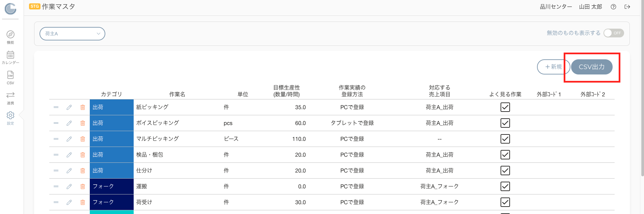Edit the 運搬 row

(x=69, y=186)
